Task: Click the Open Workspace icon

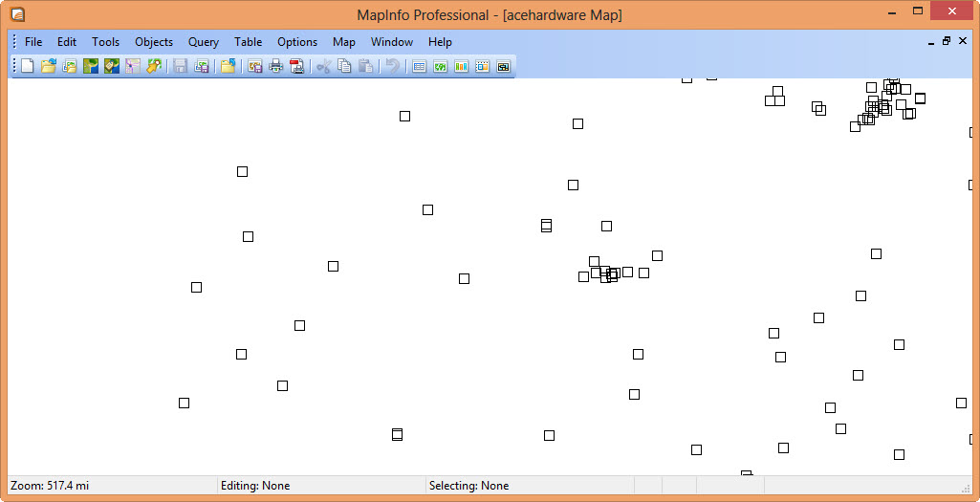Action: (x=70, y=66)
